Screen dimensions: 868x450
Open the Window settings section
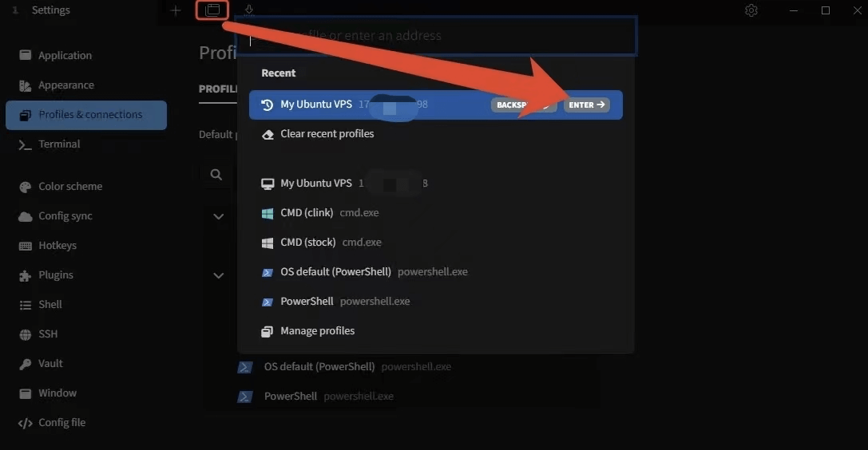pos(85,393)
